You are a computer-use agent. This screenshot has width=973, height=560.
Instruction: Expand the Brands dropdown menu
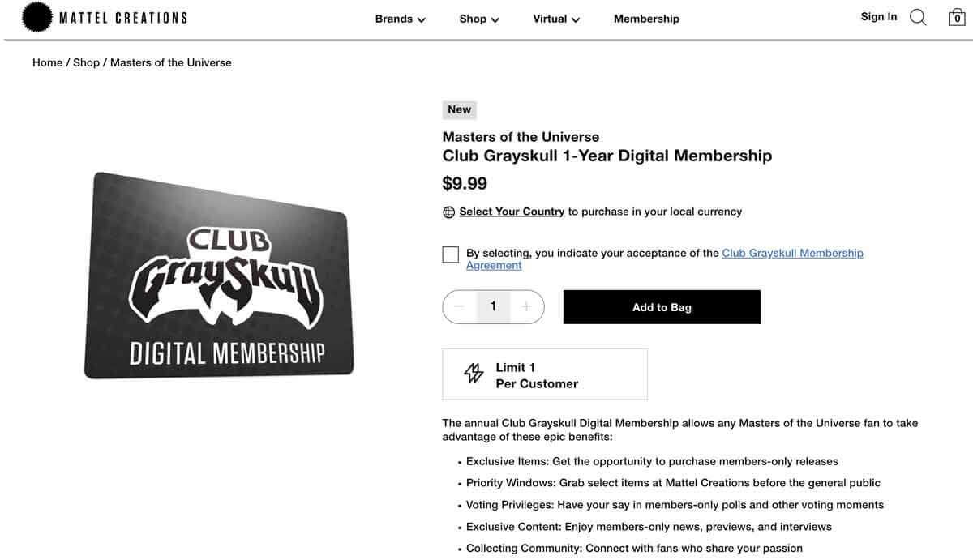click(x=401, y=19)
